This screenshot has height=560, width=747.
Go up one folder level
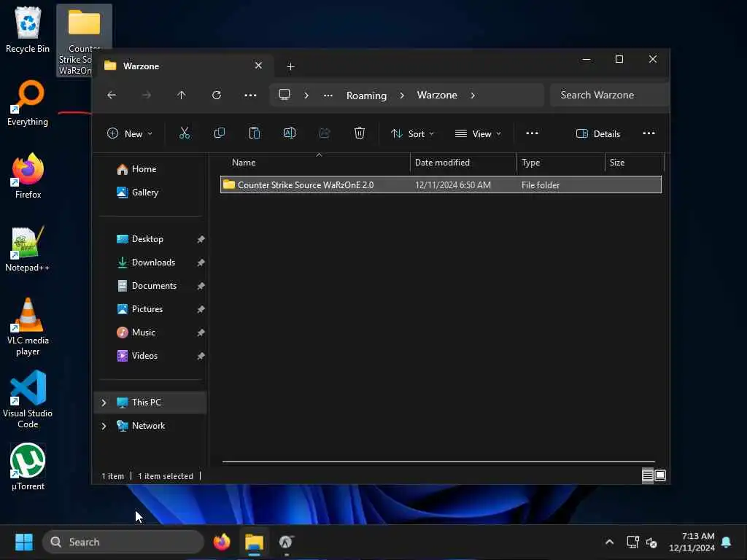click(181, 96)
